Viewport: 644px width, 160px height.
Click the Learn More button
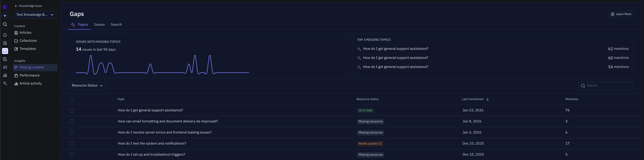click(621, 14)
